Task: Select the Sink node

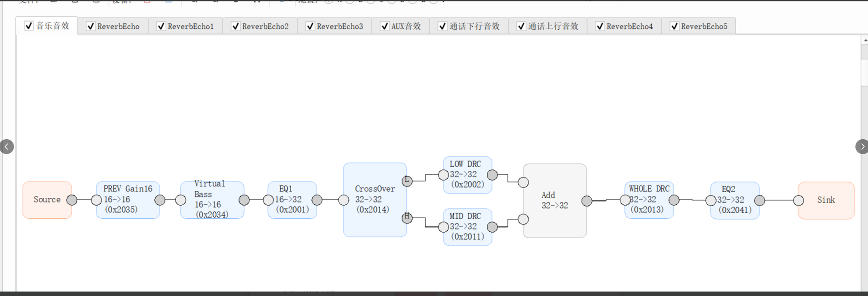Action: coord(826,201)
